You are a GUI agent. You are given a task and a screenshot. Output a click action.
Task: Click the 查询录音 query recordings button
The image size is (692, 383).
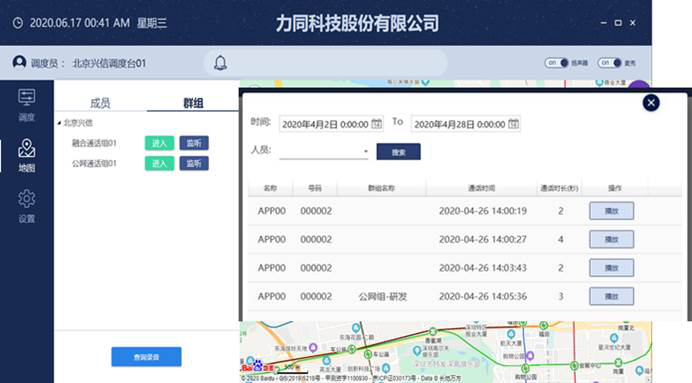point(146,357)
